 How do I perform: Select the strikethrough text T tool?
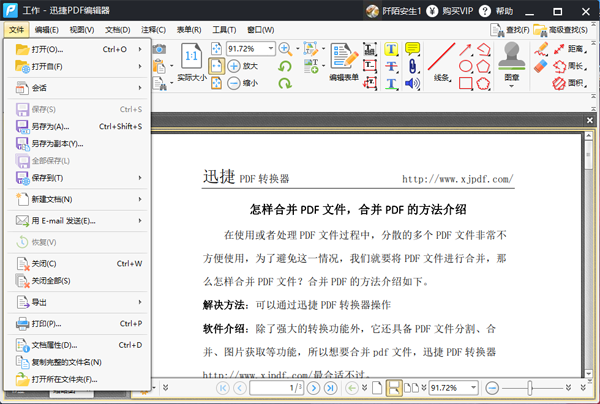click(391, 66)
